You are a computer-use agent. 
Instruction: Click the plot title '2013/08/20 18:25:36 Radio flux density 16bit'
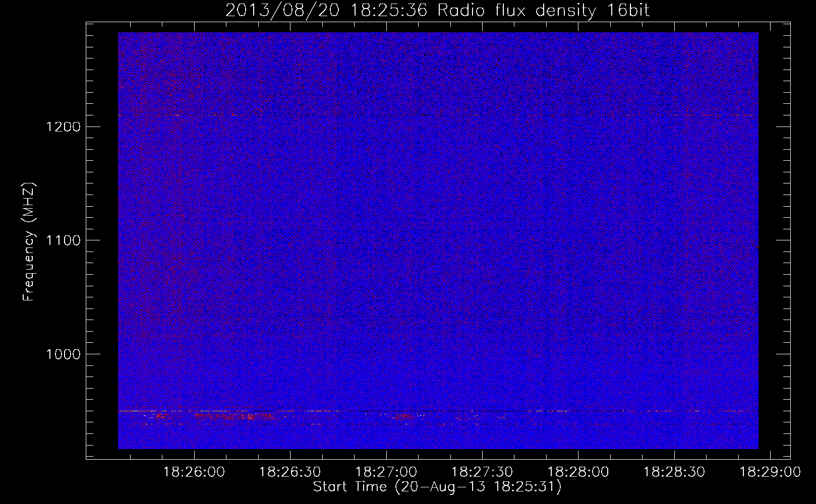[x=437, y=11]
